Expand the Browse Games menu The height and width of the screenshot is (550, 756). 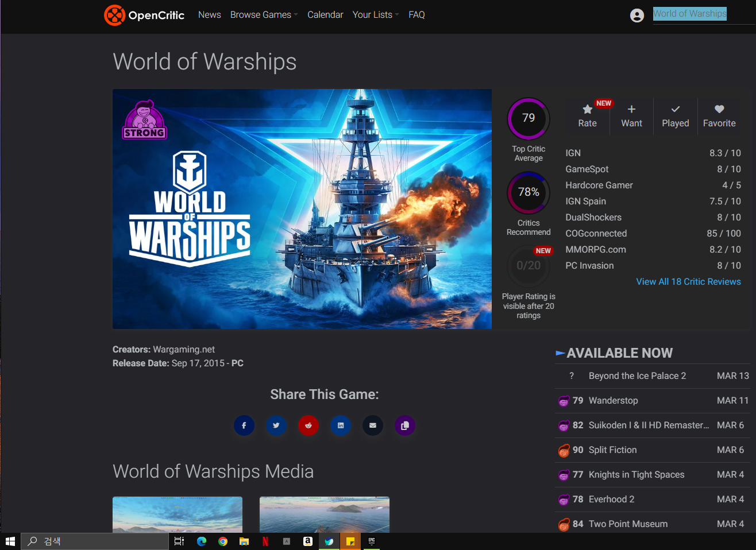click(x=264, y=15)
